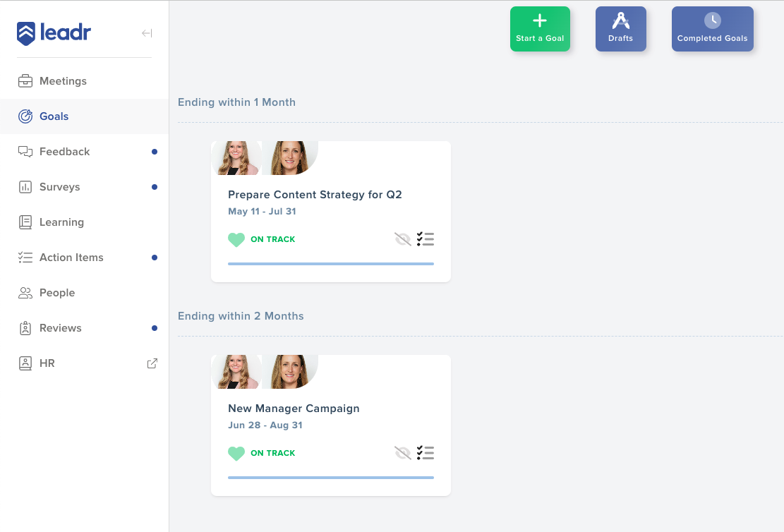Viewport: 784px width, 532px height.
Task: Open checklist for Prepare Content Strategy goal
Action: (x=425, y=239)
